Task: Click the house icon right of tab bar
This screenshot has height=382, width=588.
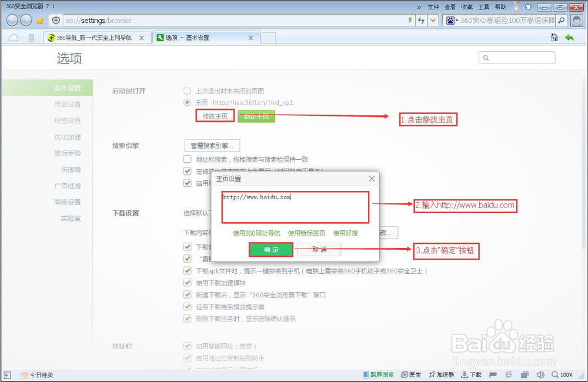Action: click(554, 37)
